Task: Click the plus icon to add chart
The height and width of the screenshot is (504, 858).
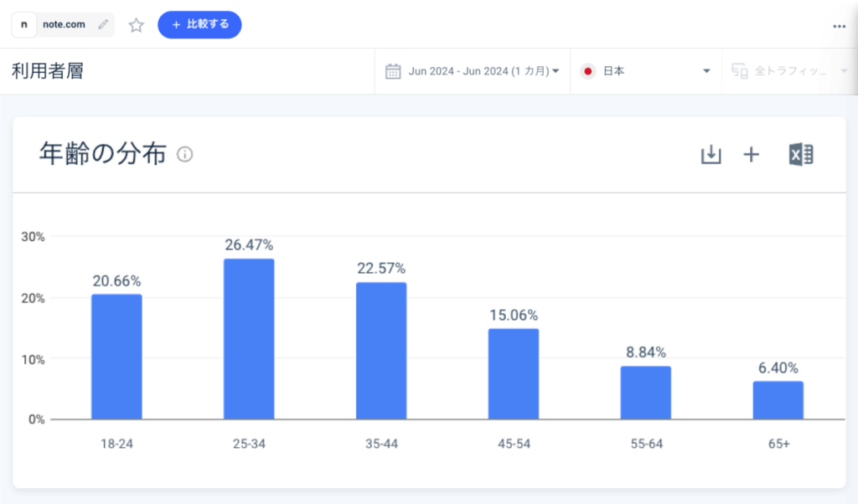Action: click(752, 154)
